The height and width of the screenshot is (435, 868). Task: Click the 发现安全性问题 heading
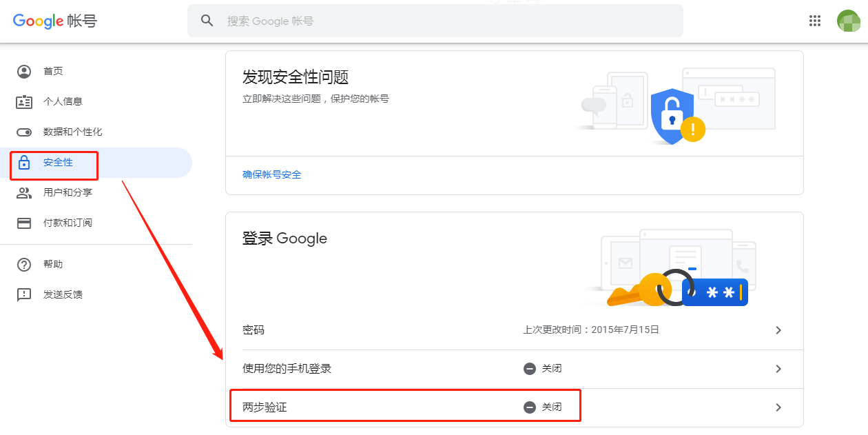(x=296, y=77)
